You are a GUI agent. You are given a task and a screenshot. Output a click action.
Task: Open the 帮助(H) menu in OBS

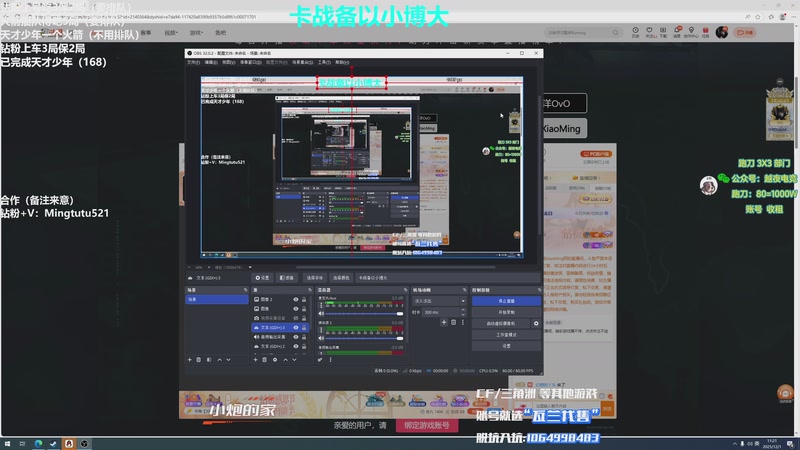click(342, 62)
